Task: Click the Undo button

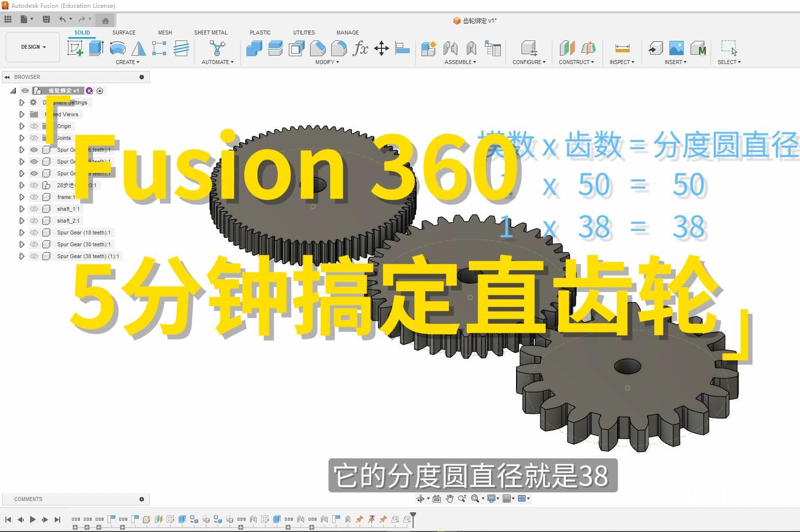Action: (x=63, y=19)
